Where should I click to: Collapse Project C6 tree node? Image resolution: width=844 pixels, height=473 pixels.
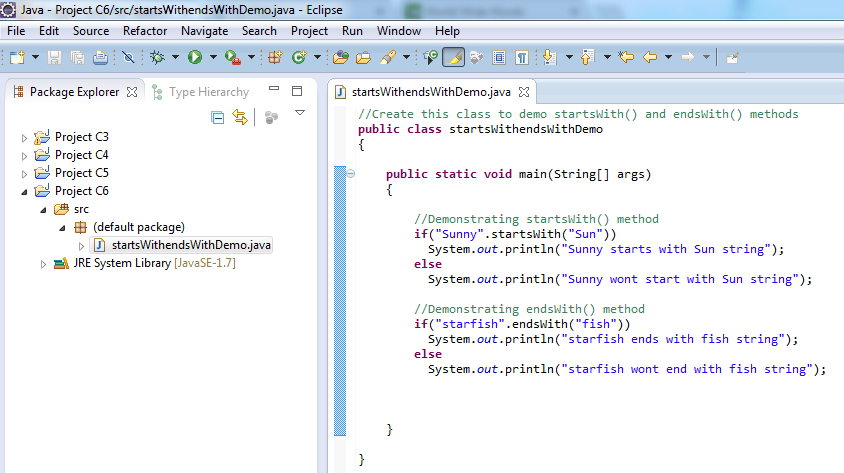[x=24, y=192]
